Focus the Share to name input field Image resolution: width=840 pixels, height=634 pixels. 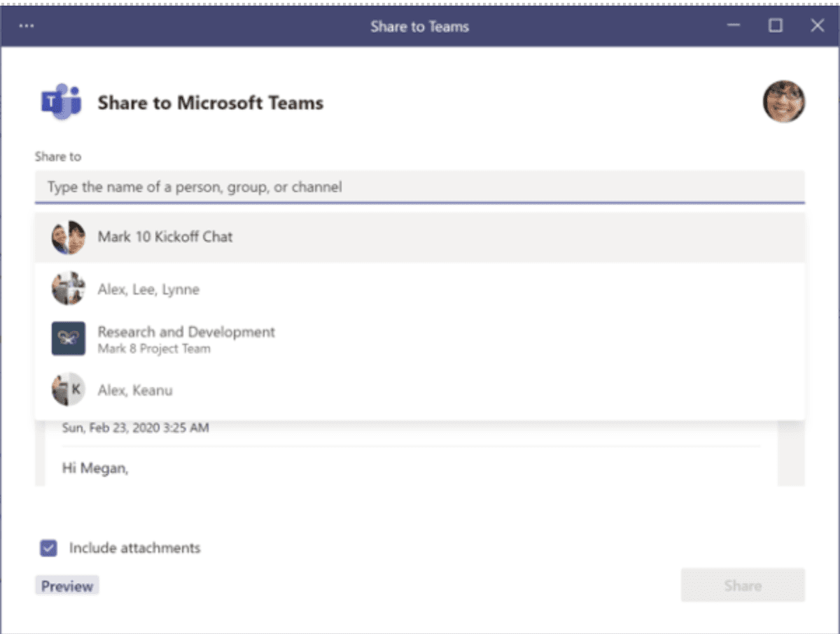(x=420, y=187)
